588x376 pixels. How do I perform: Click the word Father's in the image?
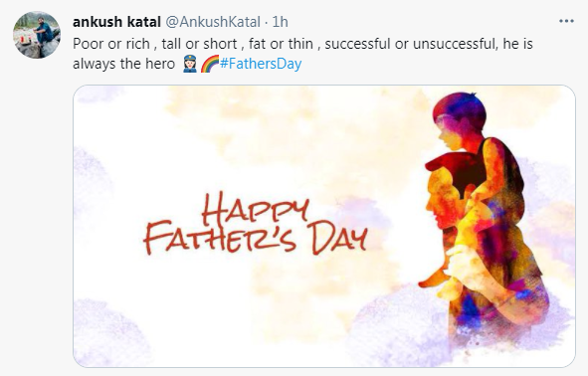[x=220, y=237]
